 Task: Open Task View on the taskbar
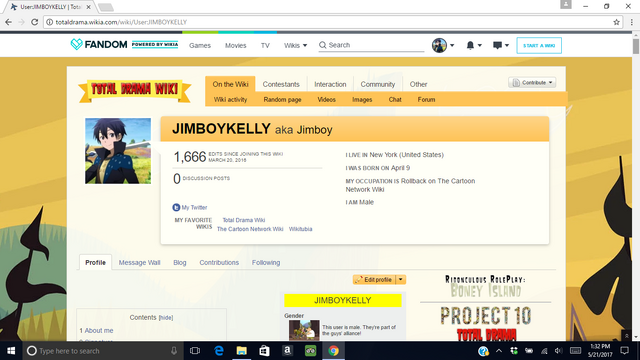coord(195,351)
